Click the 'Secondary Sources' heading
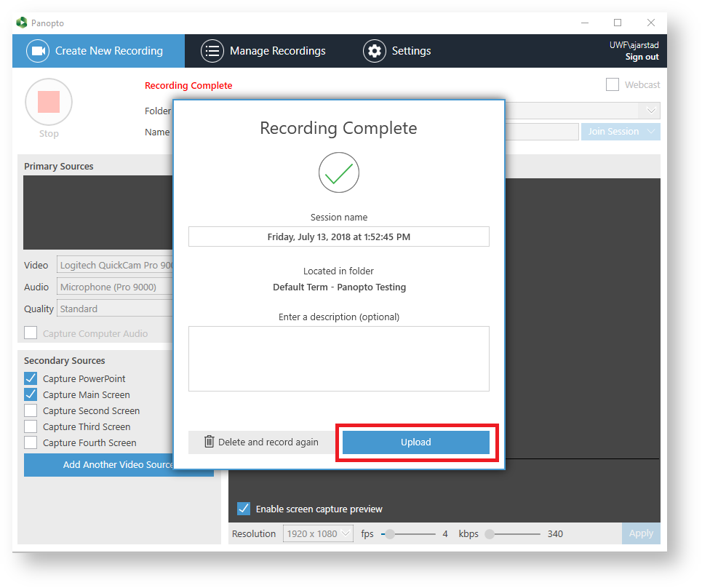 [x=65, y=360]
